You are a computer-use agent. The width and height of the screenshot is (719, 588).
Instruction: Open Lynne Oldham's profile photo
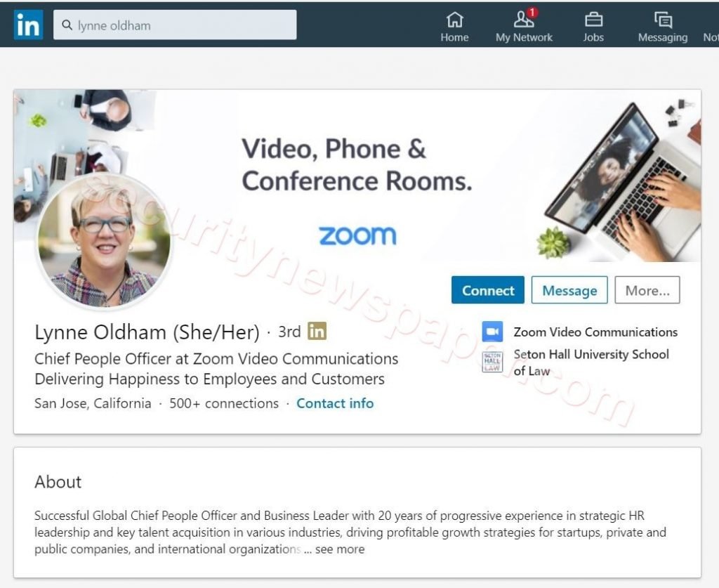tap(104, 240)
